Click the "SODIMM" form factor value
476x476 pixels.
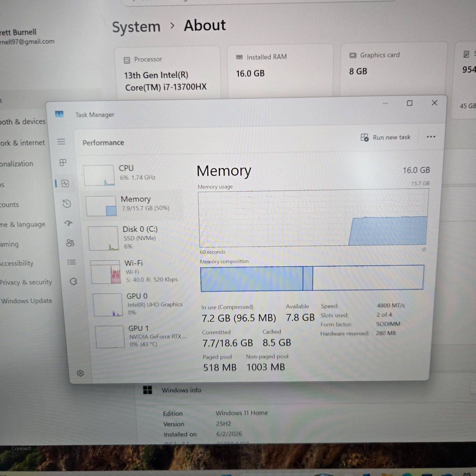tap(388, 324)
